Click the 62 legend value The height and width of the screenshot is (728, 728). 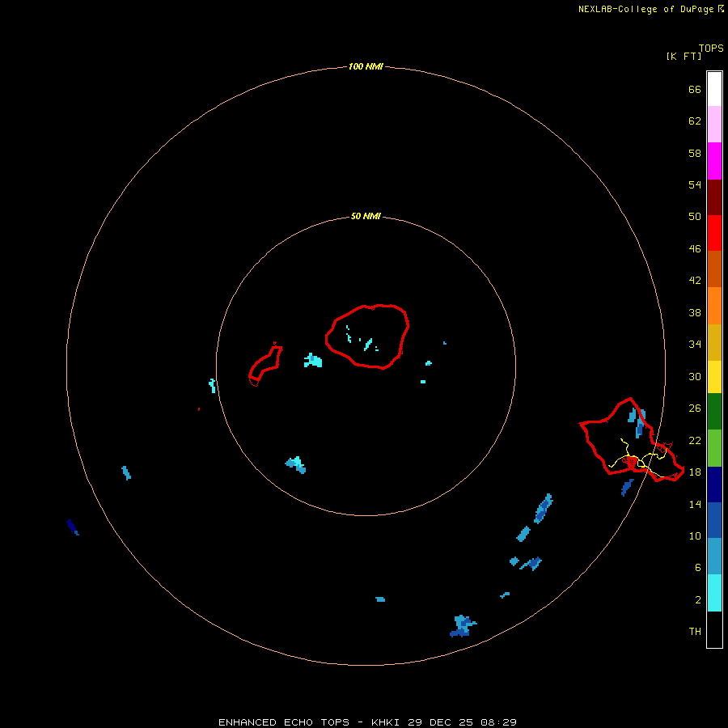(695, 121)
